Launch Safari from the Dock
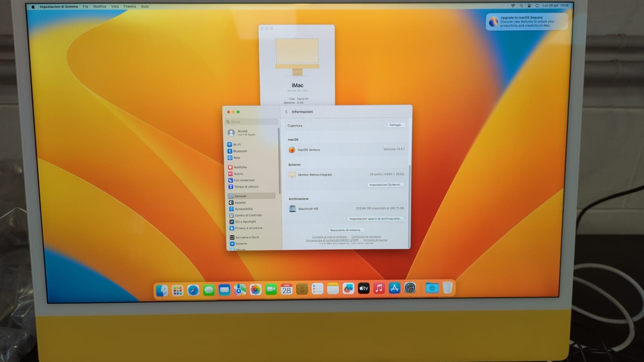Viewport: 644px width, 362px height. click(193, 290)
